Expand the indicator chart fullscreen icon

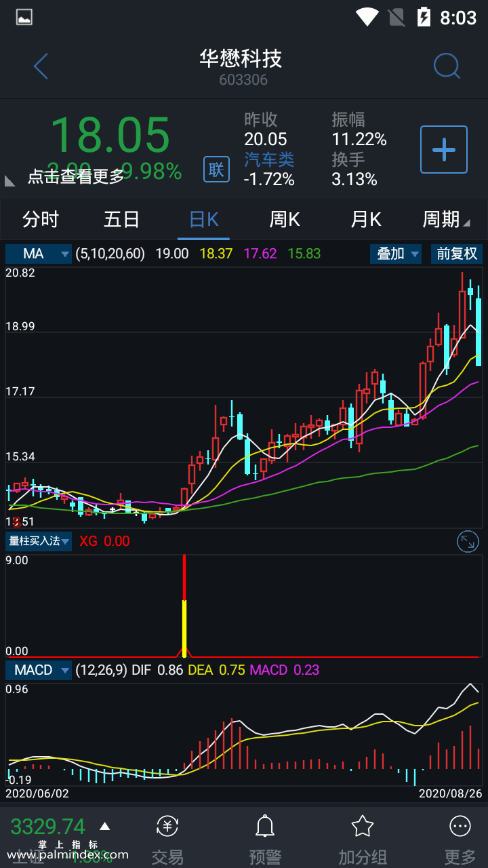pos(468,541)
